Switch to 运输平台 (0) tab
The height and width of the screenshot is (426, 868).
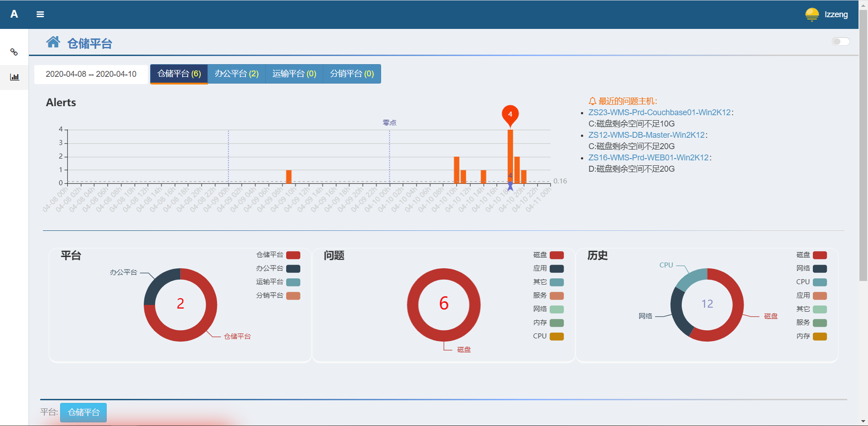click(x=294, y=74)
